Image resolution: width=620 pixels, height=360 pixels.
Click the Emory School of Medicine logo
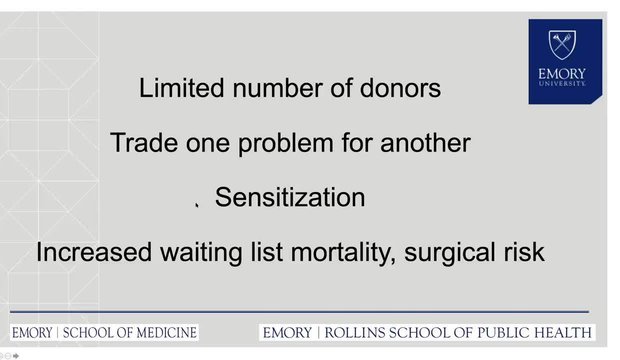click(104, 332)
